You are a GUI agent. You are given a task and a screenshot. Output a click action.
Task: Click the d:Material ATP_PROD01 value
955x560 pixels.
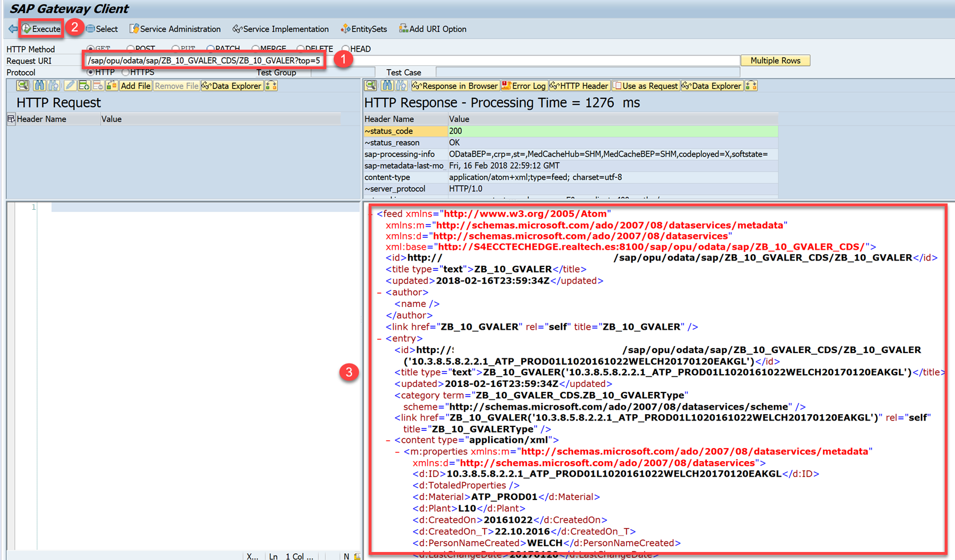tap(505, 497)
